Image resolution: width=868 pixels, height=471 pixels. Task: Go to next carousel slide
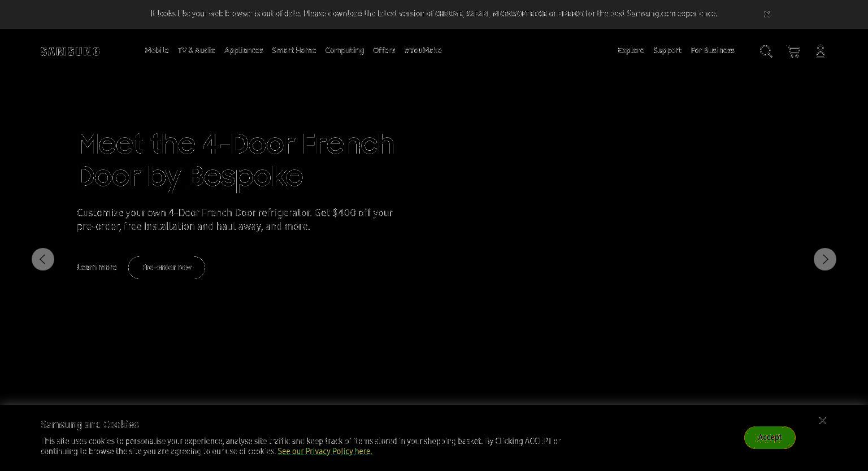tap(825, 259)
